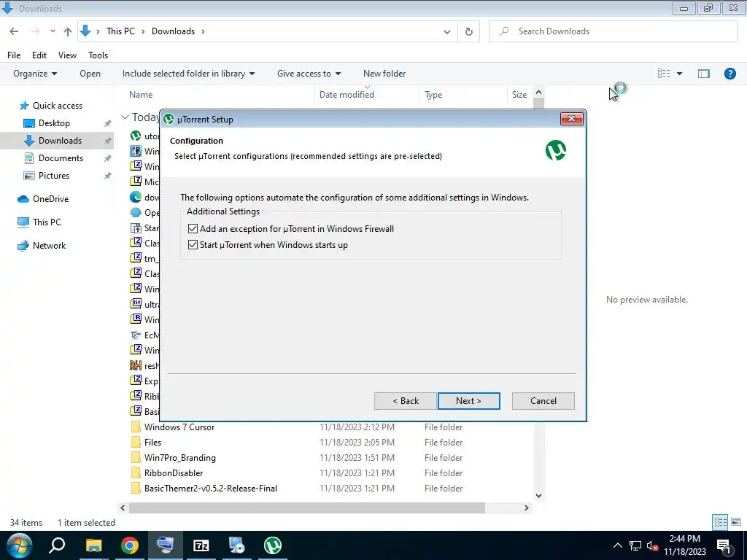This screenshot has width=747, height=560.
Task: Open the volume control tray icon
Action: tap(652, 545)
